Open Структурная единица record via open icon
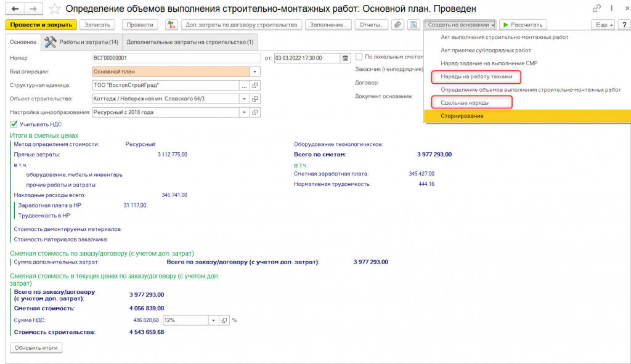 click(254, 85)
